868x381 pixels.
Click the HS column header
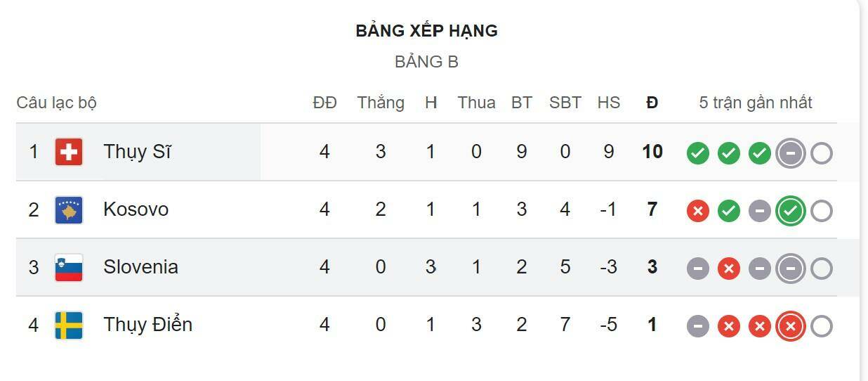[608, 103]
